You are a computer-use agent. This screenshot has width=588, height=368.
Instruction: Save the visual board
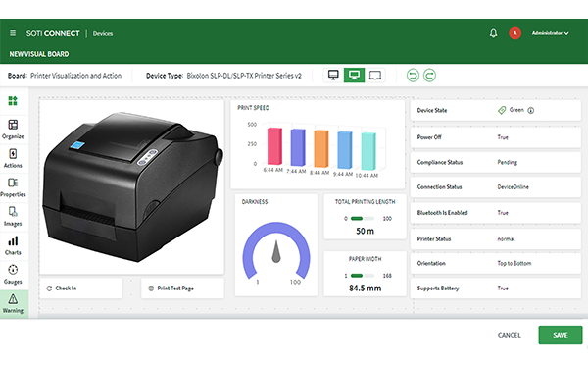coord(561,335)
